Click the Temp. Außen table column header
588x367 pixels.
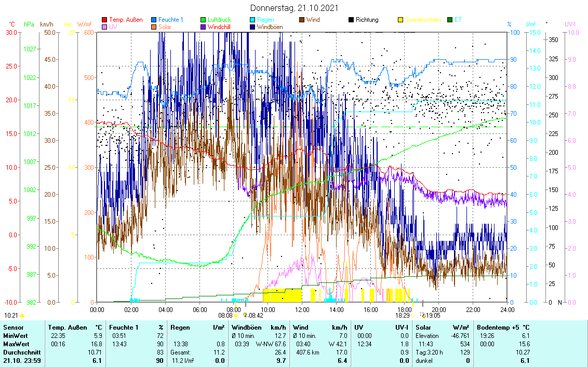click(68, 328)
